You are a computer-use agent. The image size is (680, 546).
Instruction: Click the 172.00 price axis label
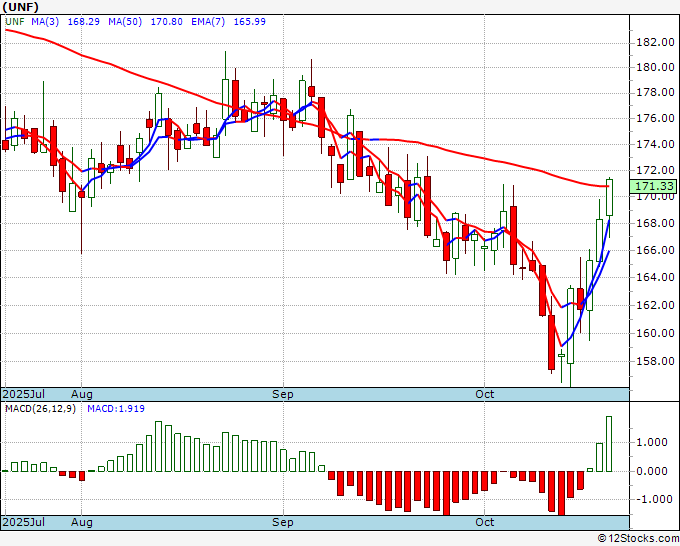(x=655, y=170)
